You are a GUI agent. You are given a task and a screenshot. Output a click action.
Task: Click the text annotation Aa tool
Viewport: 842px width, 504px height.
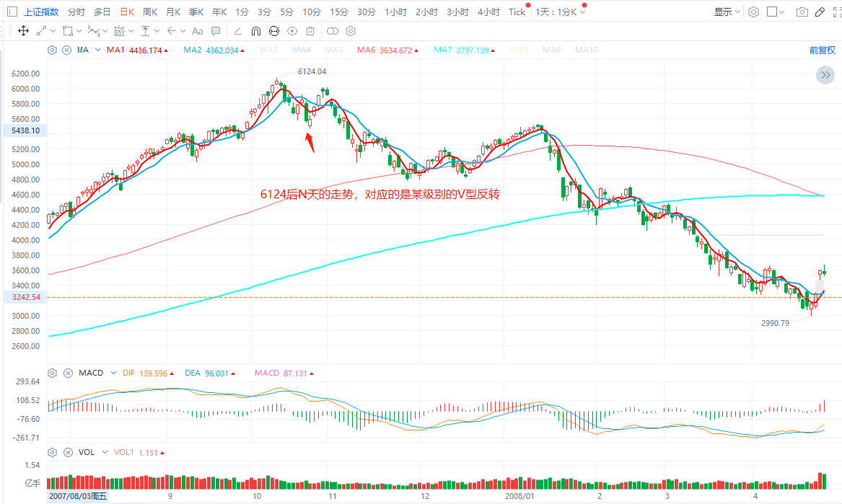point(197,31)
